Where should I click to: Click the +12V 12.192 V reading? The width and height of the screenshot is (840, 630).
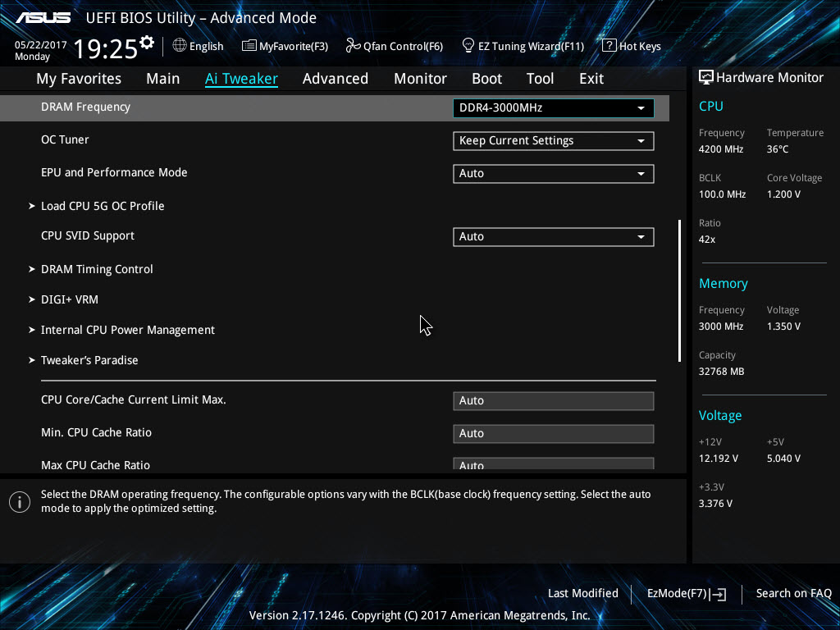718,459
